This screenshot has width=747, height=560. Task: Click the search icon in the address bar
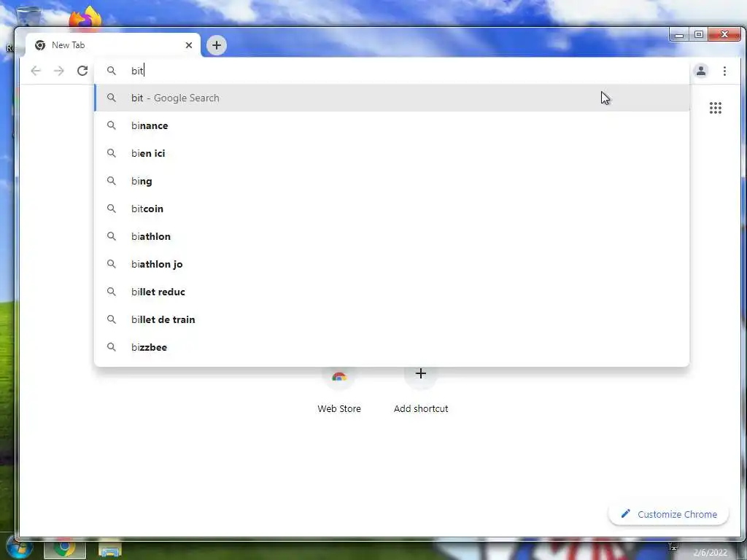point(112,71)
